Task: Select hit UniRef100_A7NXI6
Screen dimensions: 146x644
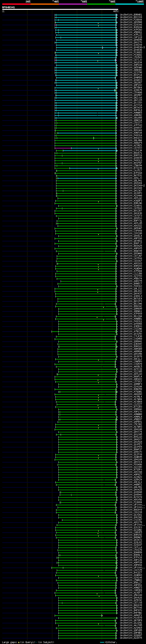Action: tap(131, 331)
